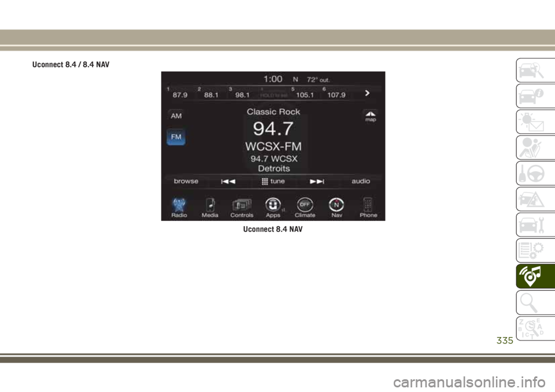555x392 pixels.
Task: Seek to next station
Action: (x=317, y=182)
